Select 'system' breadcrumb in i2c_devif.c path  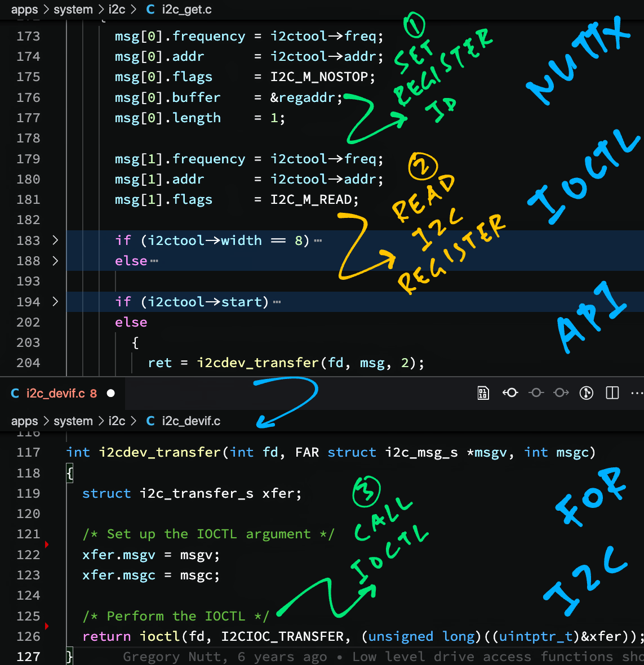[73, 421]
